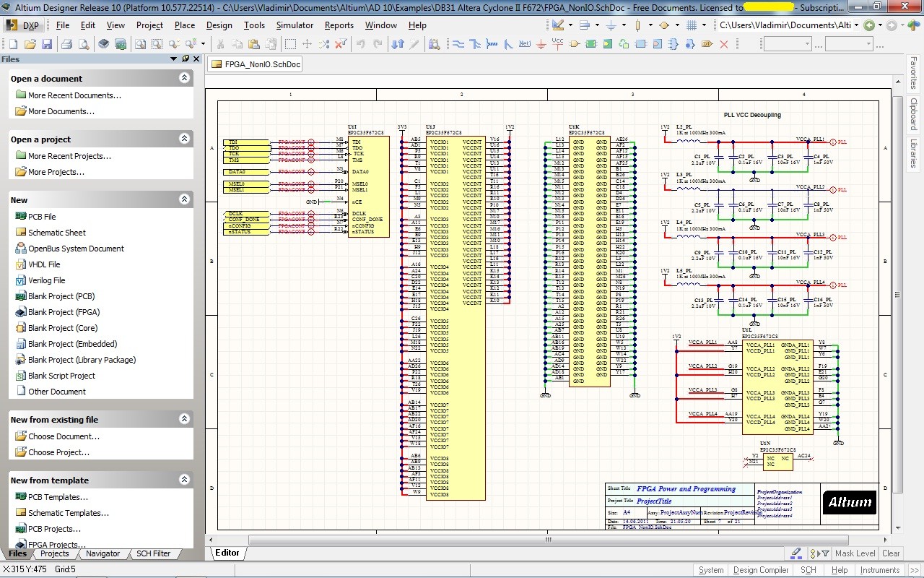Image resolution: width=924 pixels, height=578 pixels.
Task: Click the Move selection cross icon
Action: [x=307, y=44]
